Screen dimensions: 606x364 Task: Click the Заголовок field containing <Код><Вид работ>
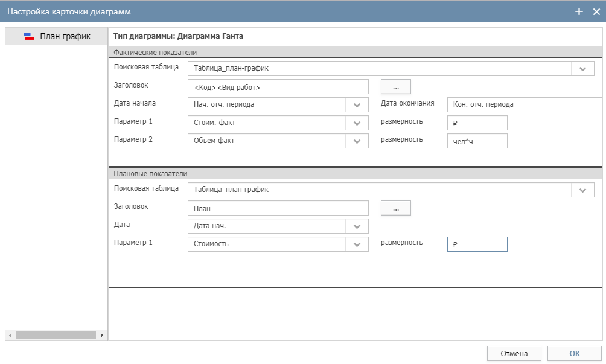[x=278, y=87]
